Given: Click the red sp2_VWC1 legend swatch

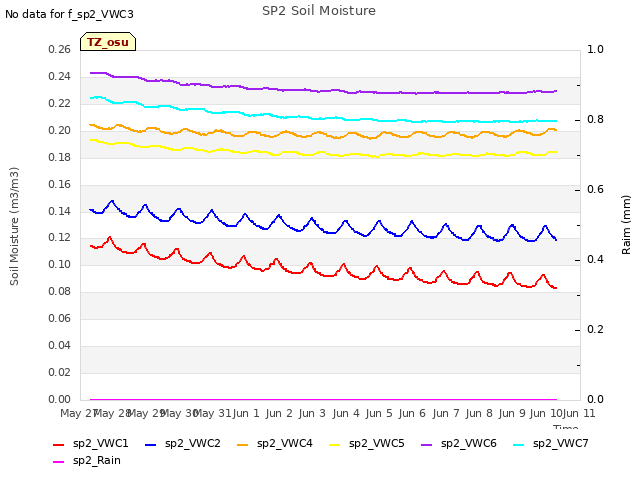Looking at the screenshot, I should (x=59, y=444).
